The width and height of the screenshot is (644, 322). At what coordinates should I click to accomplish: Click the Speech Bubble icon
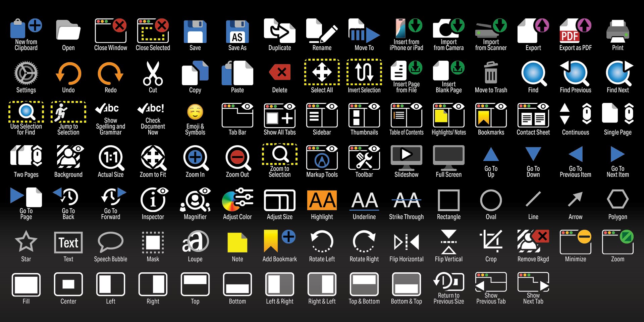(x=111, y=242)
